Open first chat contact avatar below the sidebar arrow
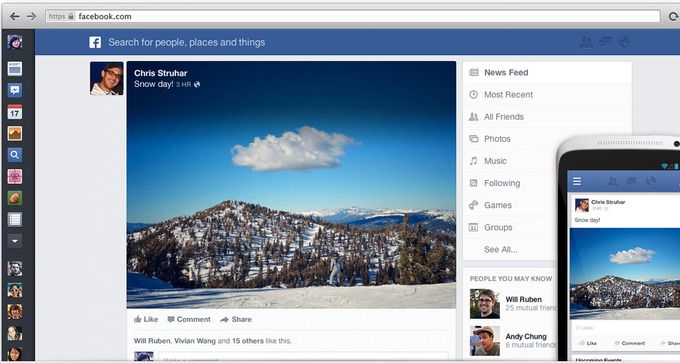Image resolution: width=680 pixels, height=363 pixels. coord(15,269)
